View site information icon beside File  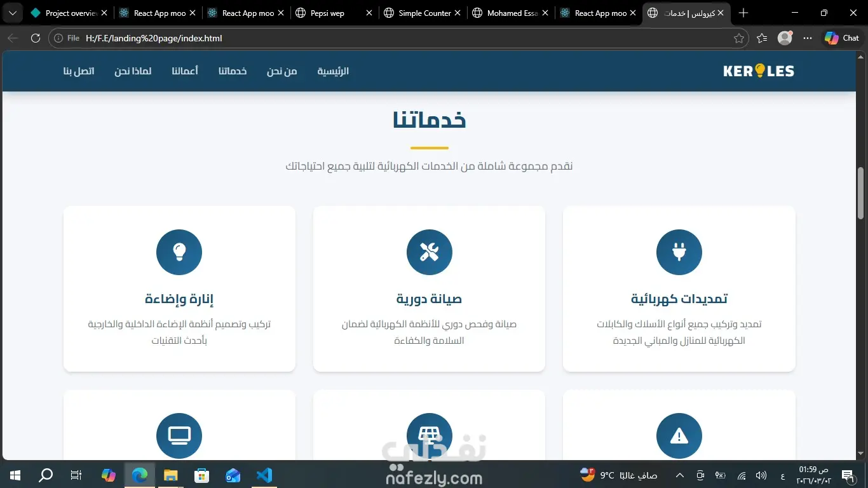coord(58,38)
